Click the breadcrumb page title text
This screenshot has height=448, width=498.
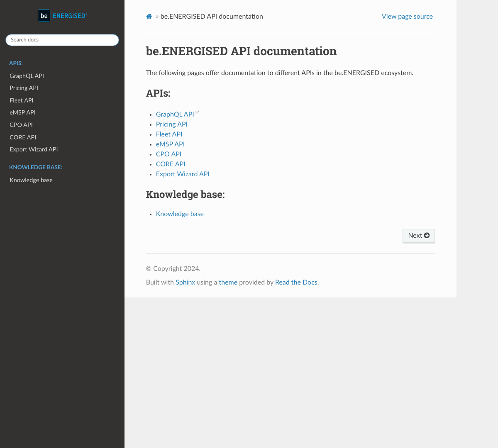[212, 17]
